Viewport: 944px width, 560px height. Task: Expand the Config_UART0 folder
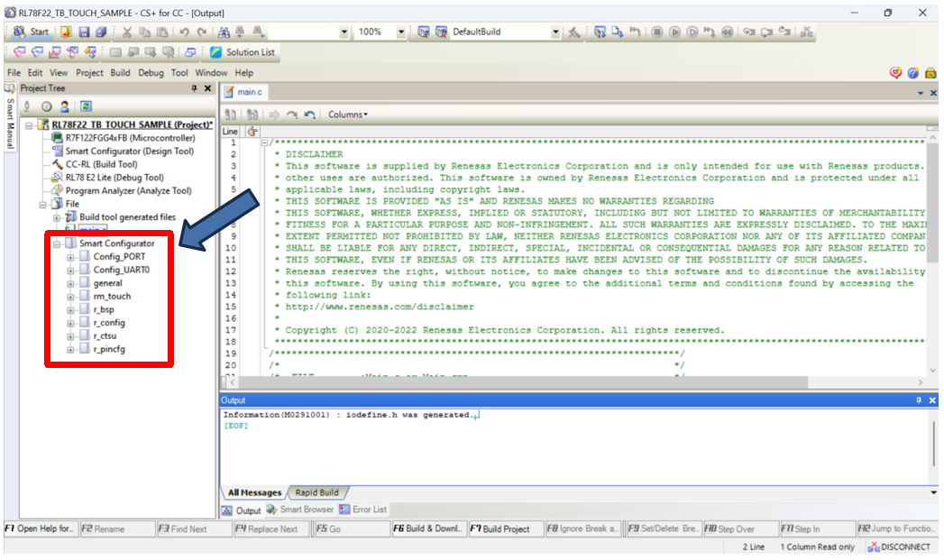(70, 270)
